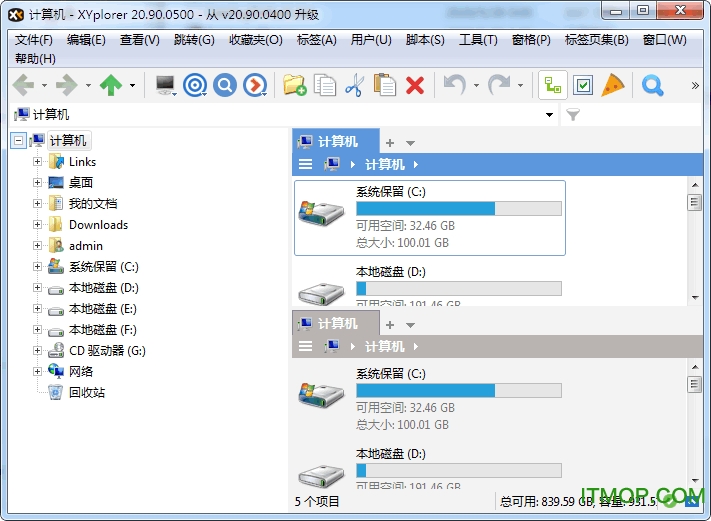Open lower pane breadcrumb hamburger menu

click(x=305, y=346)
